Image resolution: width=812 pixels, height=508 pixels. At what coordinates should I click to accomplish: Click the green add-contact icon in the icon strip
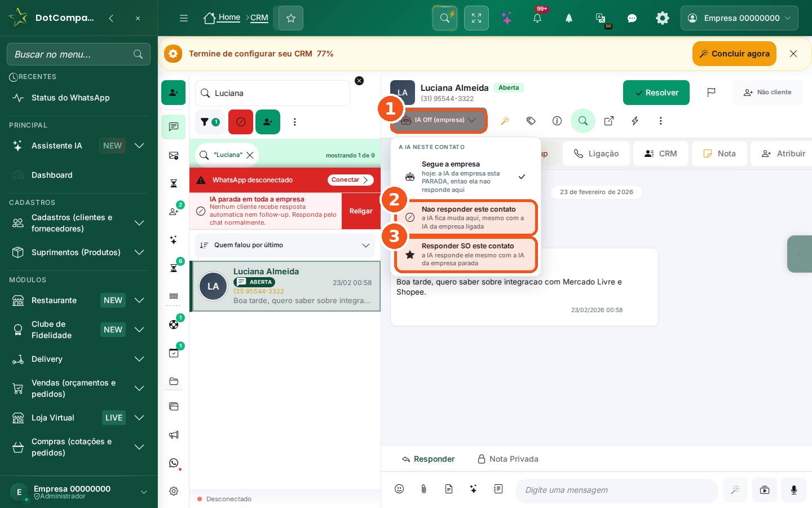point(174,93)
